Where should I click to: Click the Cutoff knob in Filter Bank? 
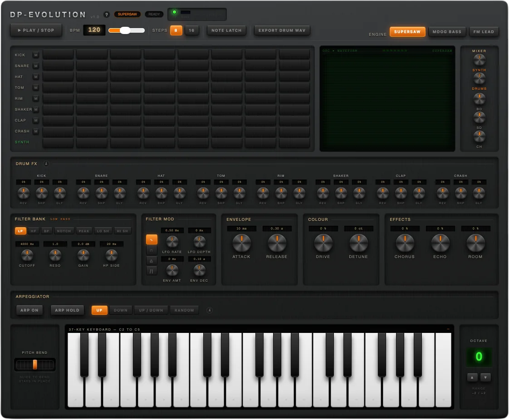tap(27, 255)
